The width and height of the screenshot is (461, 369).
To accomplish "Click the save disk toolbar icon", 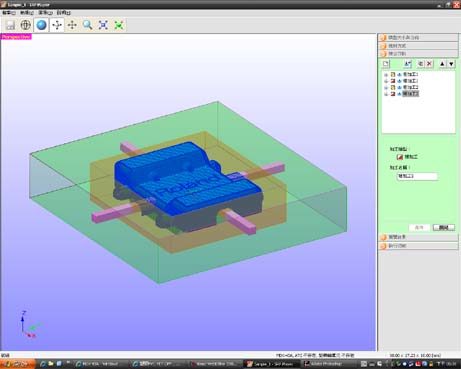I will pos(10,25).
